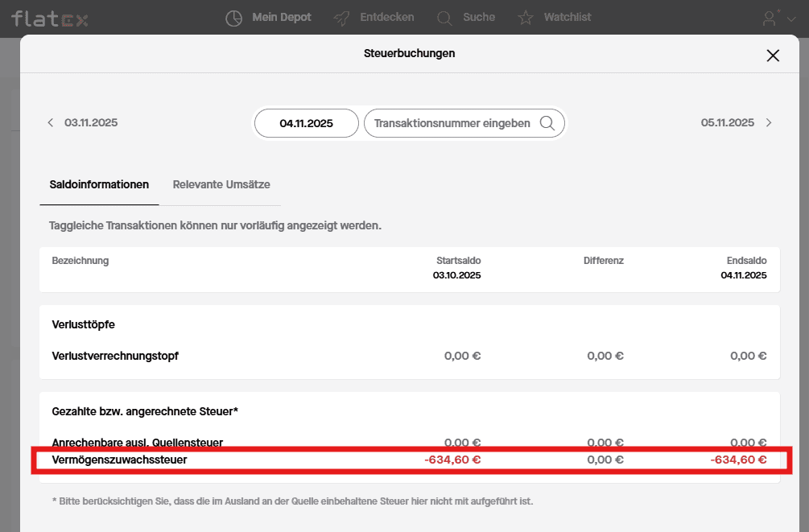The image size is (809, 532).
Task: Go to next day with the right chevron
Action: point(769,123)
